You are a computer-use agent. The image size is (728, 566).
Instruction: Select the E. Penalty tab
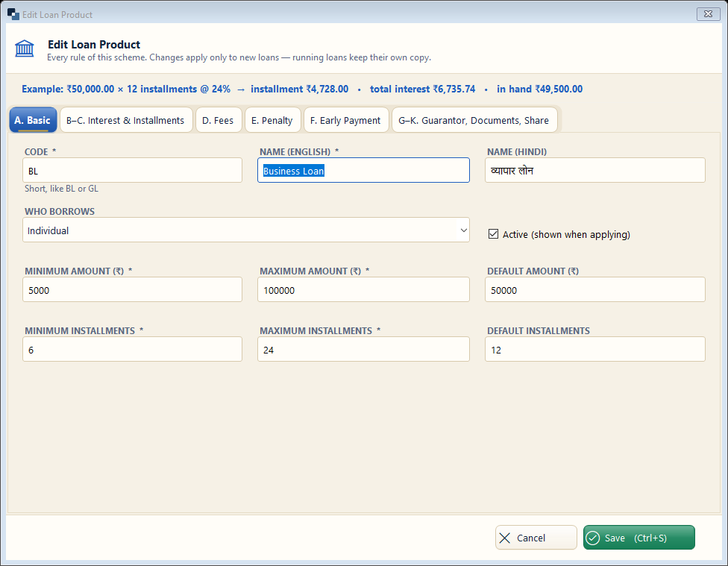(x=272, y=120)
